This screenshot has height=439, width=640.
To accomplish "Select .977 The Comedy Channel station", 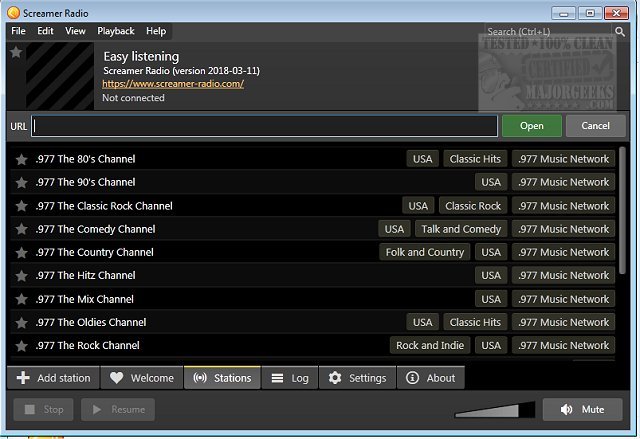I will click(x=312, y=229).
